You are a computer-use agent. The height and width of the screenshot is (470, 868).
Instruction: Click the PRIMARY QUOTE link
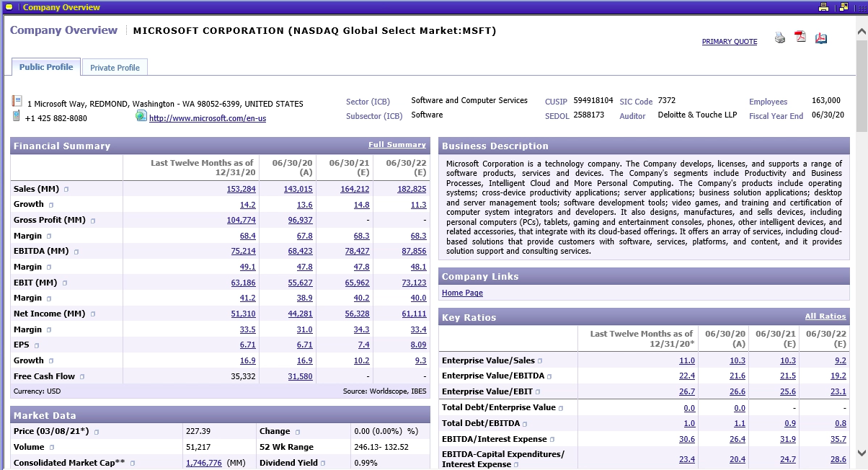[729, 42]
